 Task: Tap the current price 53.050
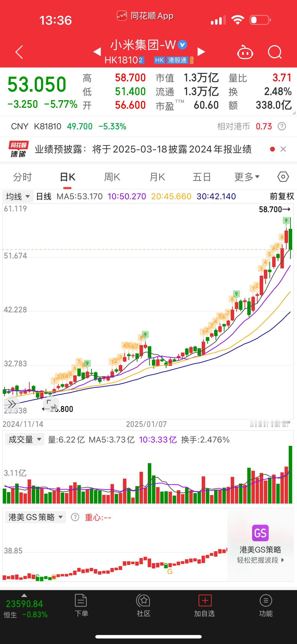coord(37,84)
